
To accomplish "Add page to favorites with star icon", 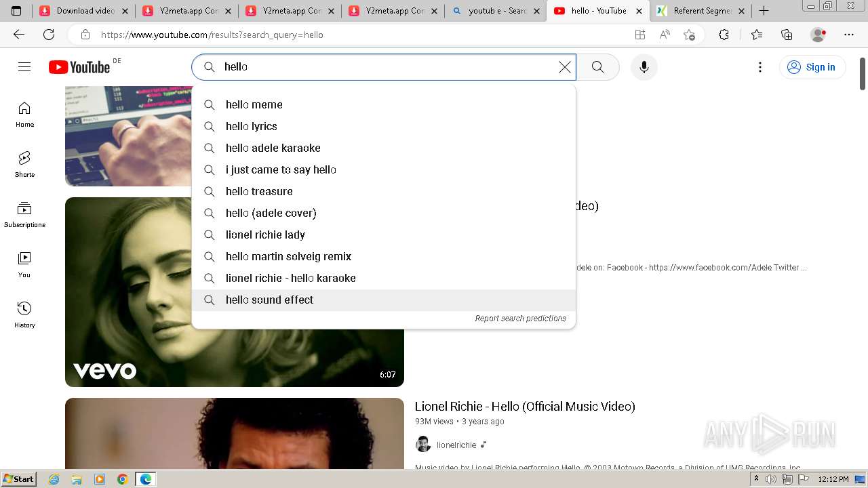I will click(689, 35).
